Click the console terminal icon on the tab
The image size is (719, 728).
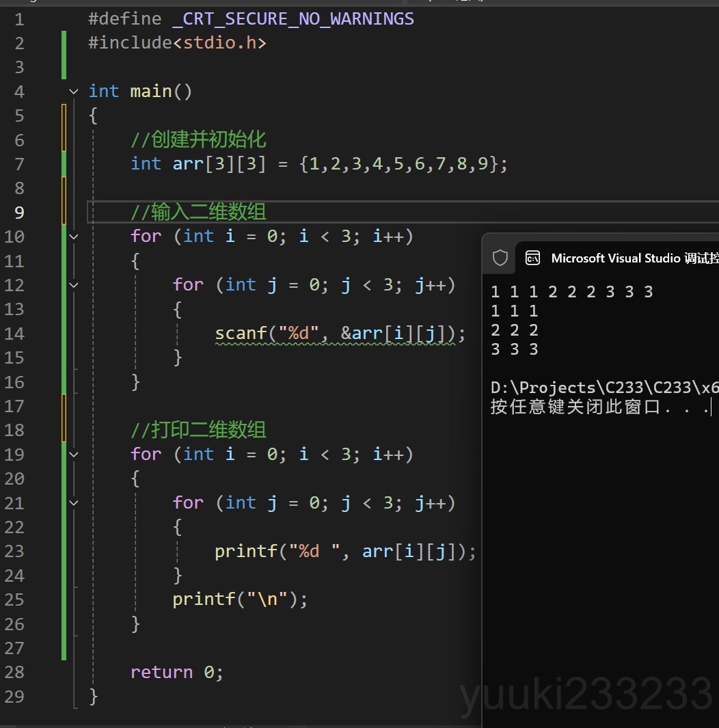(x=532, y=258)
